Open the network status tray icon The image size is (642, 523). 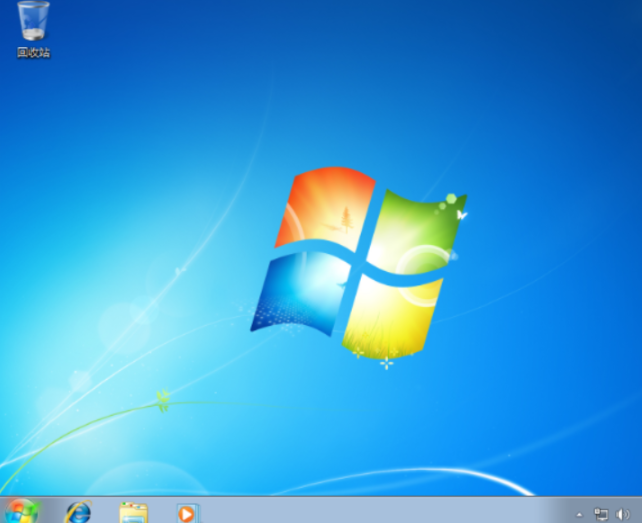601,514
